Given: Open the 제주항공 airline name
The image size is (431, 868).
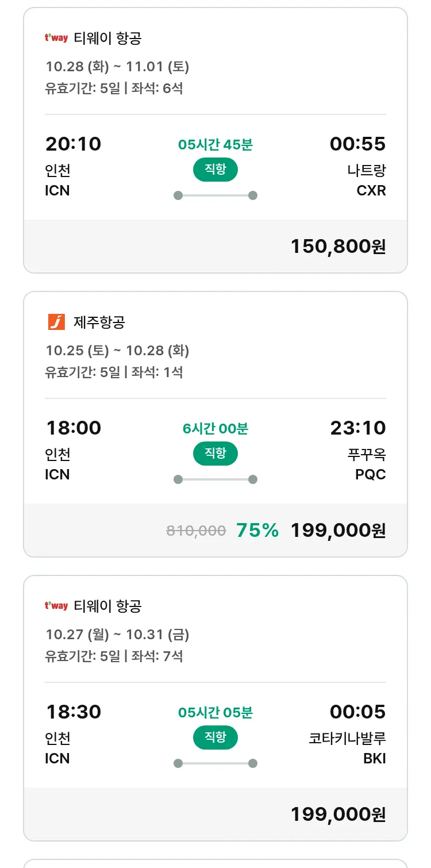Looking at the screenshot, I should tap(99, 322).
